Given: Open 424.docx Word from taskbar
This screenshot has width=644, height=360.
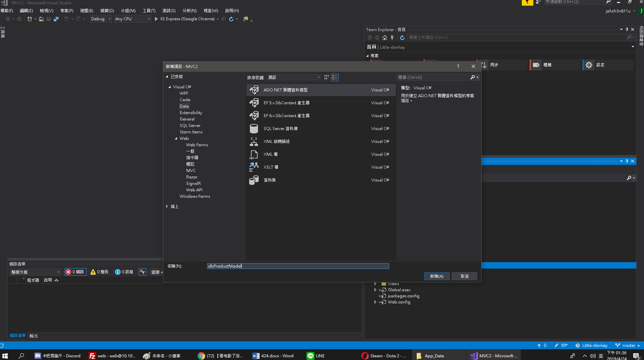Looking at the screenshot, I should 273,356.
